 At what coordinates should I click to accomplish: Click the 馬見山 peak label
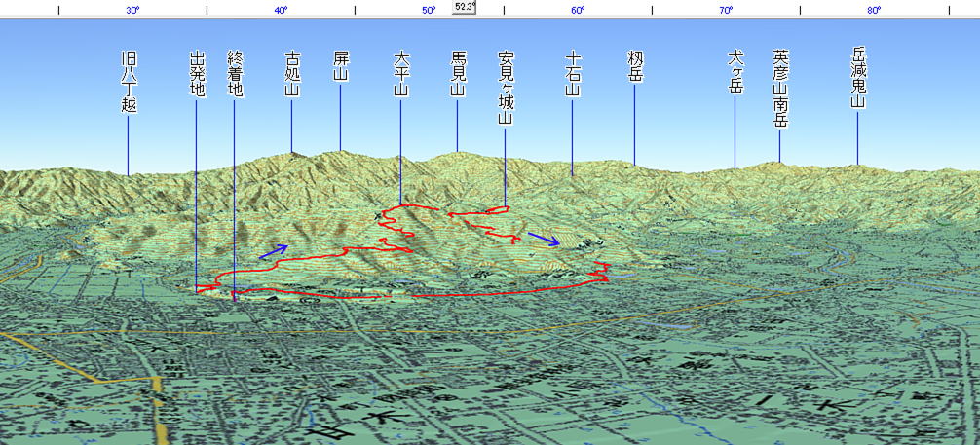tap(458, 75)
